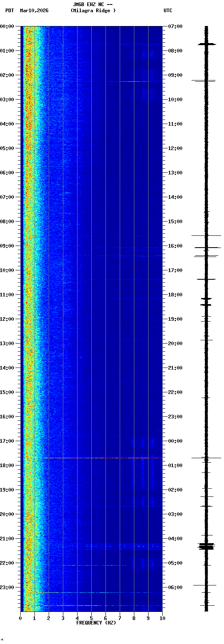Click the 12:00 label on PDT axis
This screenshot has height=644, width=224.
point(7,319)
